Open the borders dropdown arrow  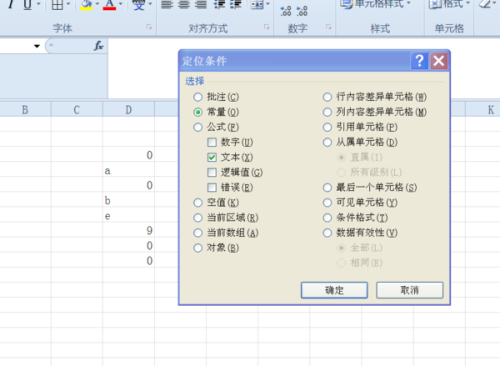68,4
